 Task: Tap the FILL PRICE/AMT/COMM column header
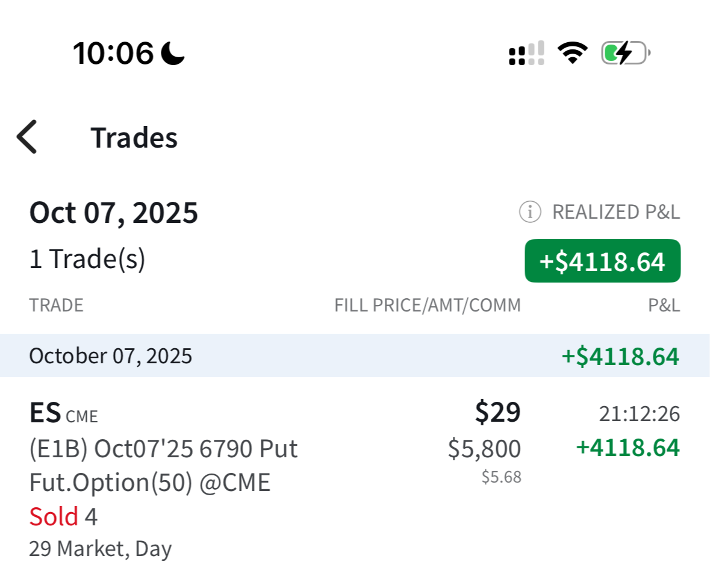[428, 305]
